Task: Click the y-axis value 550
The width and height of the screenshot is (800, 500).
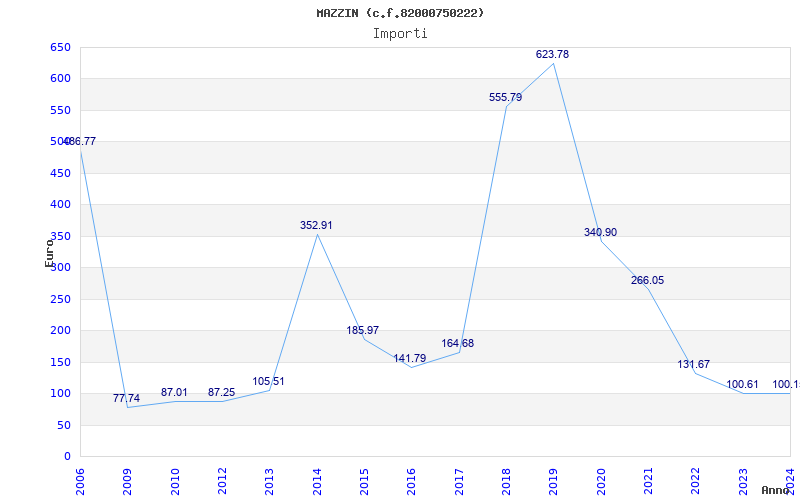Action: pyautogui.click(x=60, y=110)
